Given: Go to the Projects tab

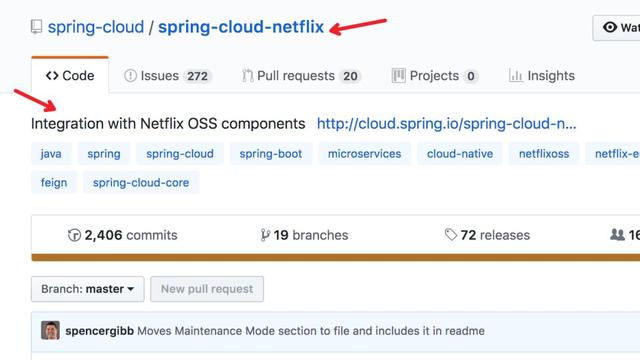Looking at the screenshot, I should (x=435, y=76).
